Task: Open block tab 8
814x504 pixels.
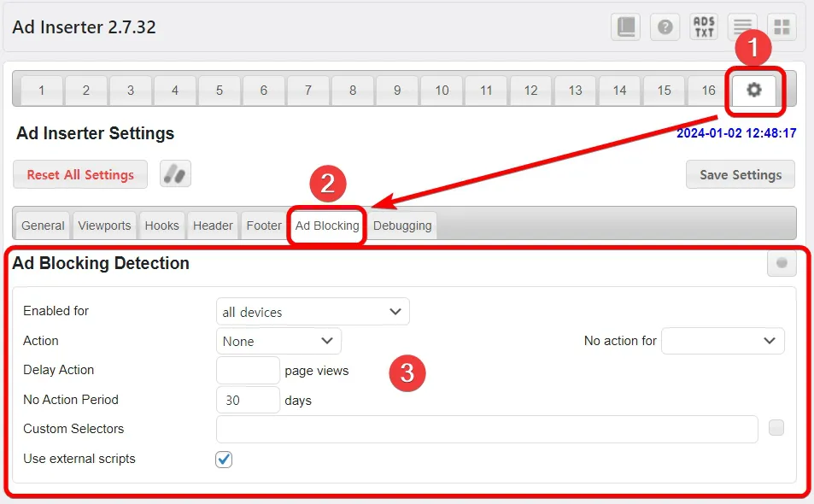Action: [353, 91]
